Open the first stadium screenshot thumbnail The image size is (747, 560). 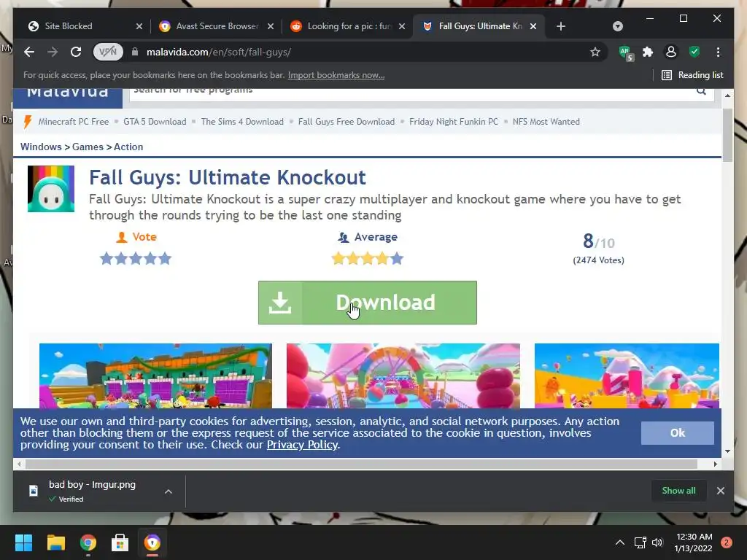[156, 376]
